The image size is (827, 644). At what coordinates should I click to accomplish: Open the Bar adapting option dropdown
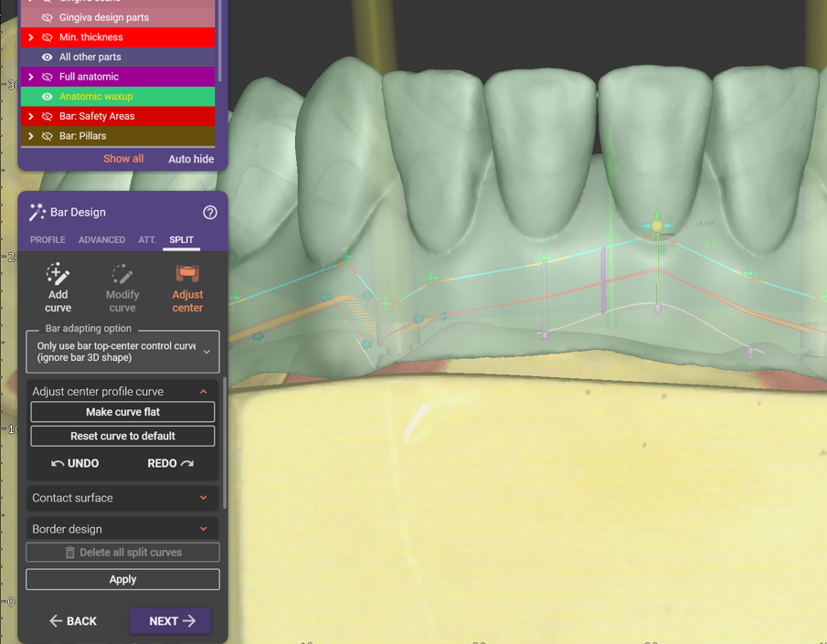[x=122, y=351]
